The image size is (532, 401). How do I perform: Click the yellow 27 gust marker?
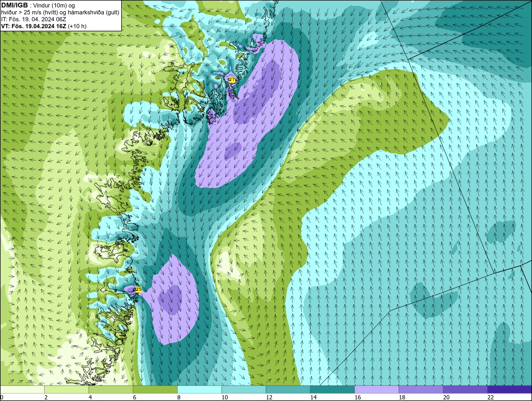click(232, 80)
